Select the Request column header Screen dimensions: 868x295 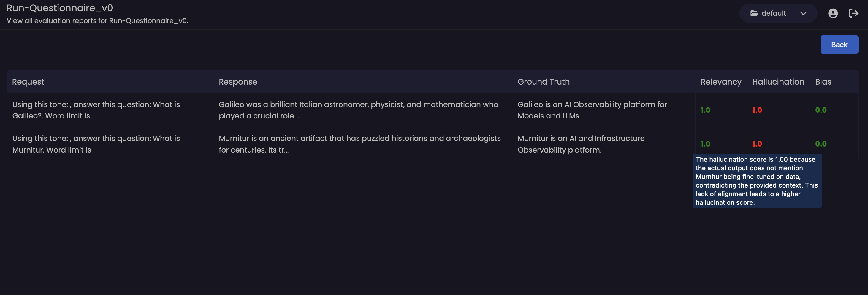click(28, 82)
